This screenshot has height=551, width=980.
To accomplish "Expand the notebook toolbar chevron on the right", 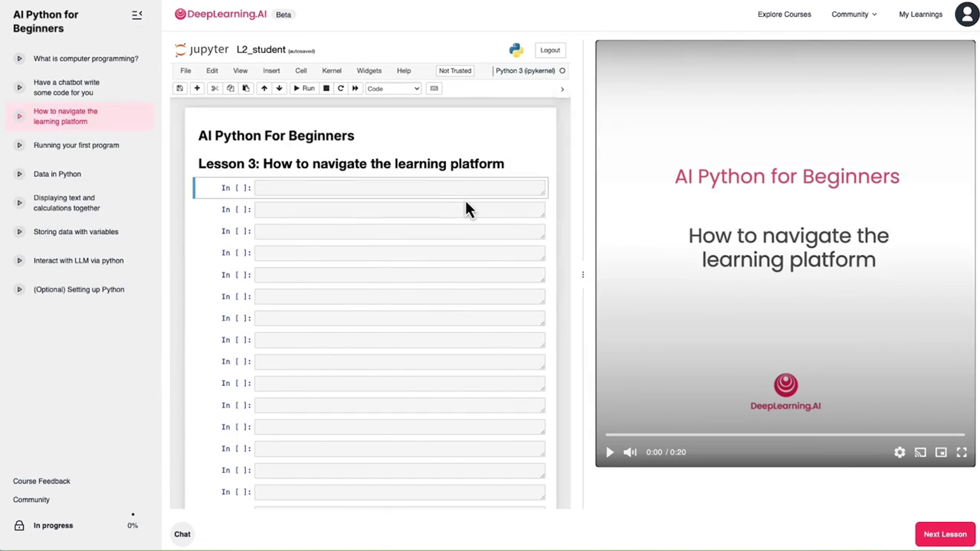I will click(x=562, y=90).
